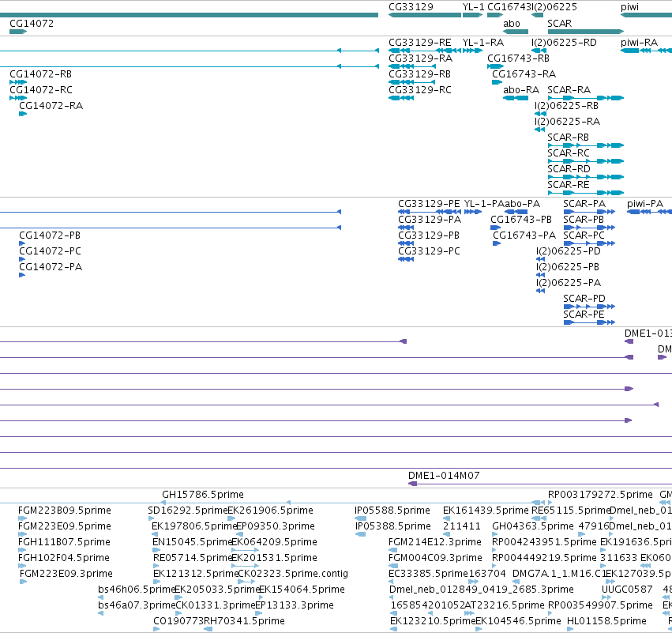The image size is (672, 633).
Task: Click the SCAR gene label in top track
Action: [x=559, y=24]
